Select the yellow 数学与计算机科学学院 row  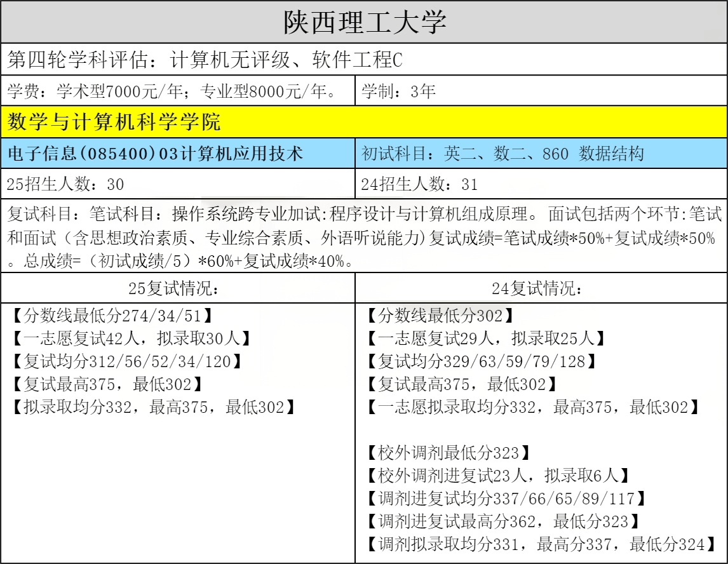pos(114,122)
